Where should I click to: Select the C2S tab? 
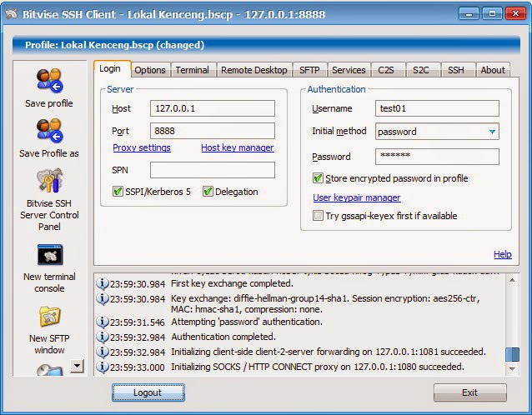[x=386, y=70]
